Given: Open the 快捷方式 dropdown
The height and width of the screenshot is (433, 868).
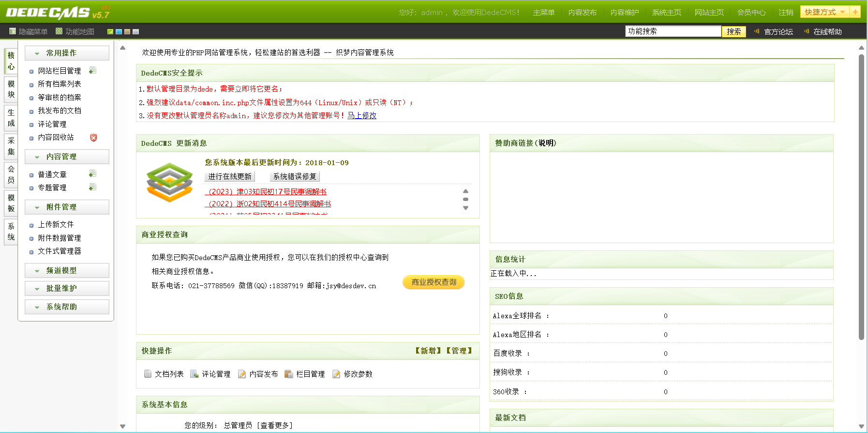Looking at the screenshot, I should pyautogui.click(x=825, y=12).
